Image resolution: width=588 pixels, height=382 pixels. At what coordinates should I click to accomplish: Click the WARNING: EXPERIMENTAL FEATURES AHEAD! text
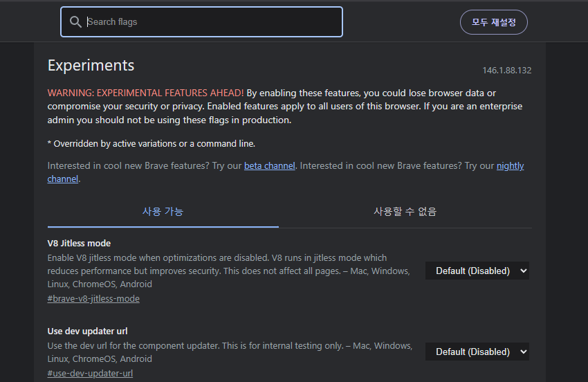[145, 93]
